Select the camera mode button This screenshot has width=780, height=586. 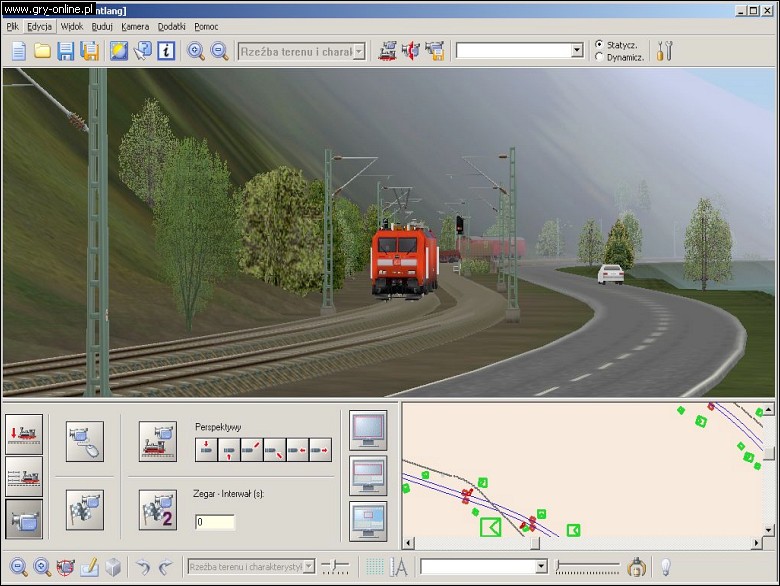pyautogui.click(x=24, y=519)
